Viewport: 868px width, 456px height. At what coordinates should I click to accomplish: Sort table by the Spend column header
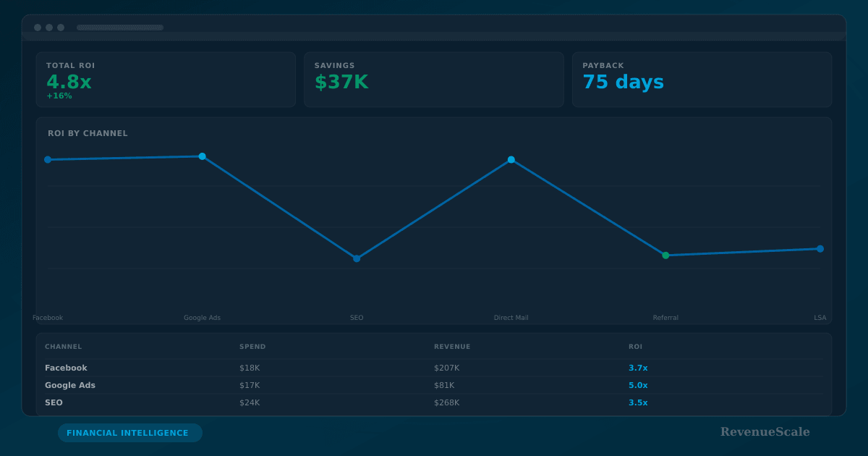tap(252, 347)
